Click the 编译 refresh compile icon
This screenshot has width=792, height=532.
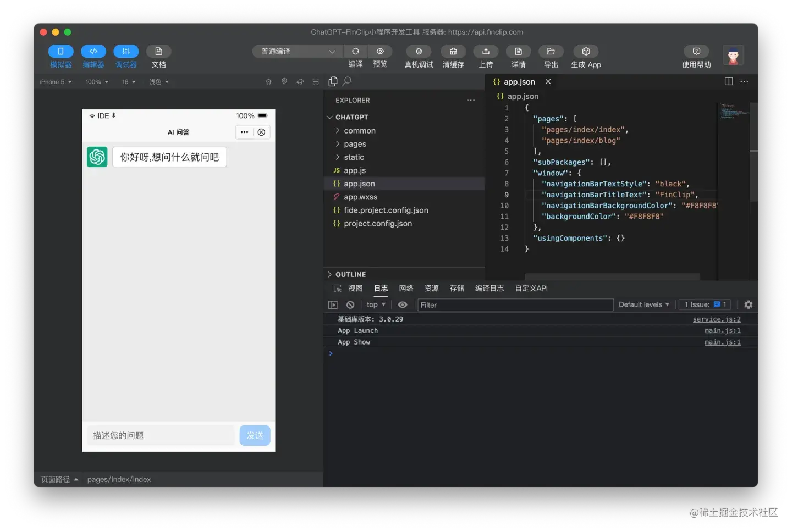coord(355,51)
